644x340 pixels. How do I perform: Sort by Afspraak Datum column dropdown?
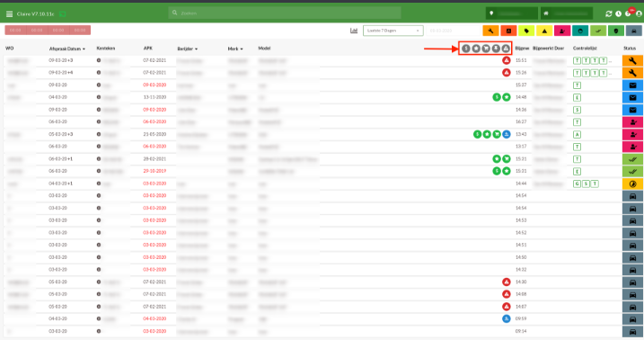[67, 49]
